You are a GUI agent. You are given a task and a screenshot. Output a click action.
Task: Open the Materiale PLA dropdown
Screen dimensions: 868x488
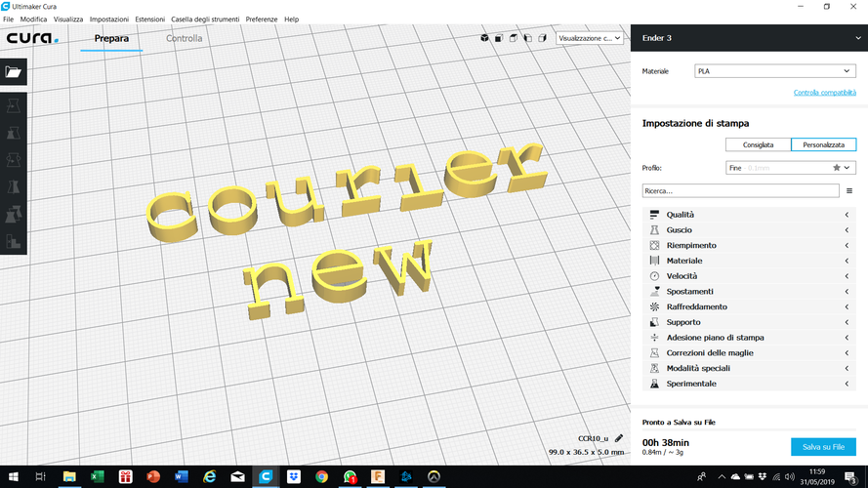(x=775, y=71)
